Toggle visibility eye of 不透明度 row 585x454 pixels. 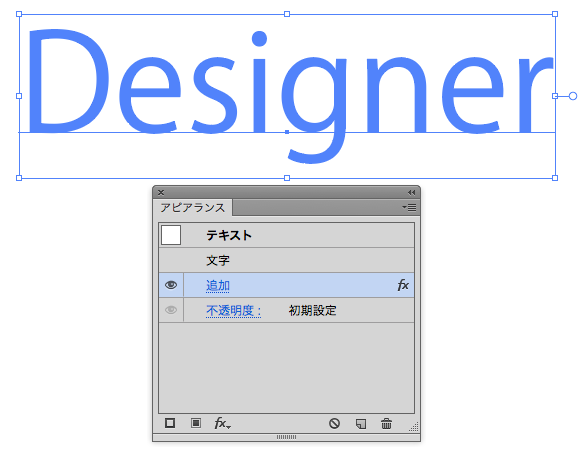tap(171, 310)
